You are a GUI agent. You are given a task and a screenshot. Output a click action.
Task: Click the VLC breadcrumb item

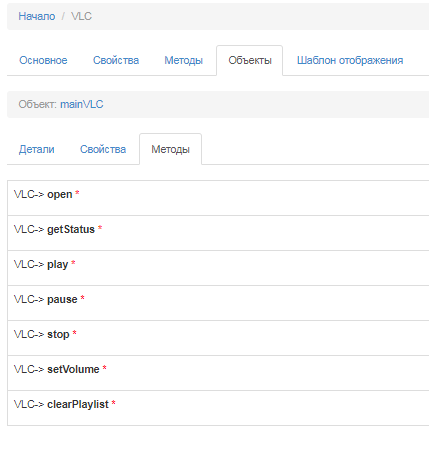coord(81,16)
